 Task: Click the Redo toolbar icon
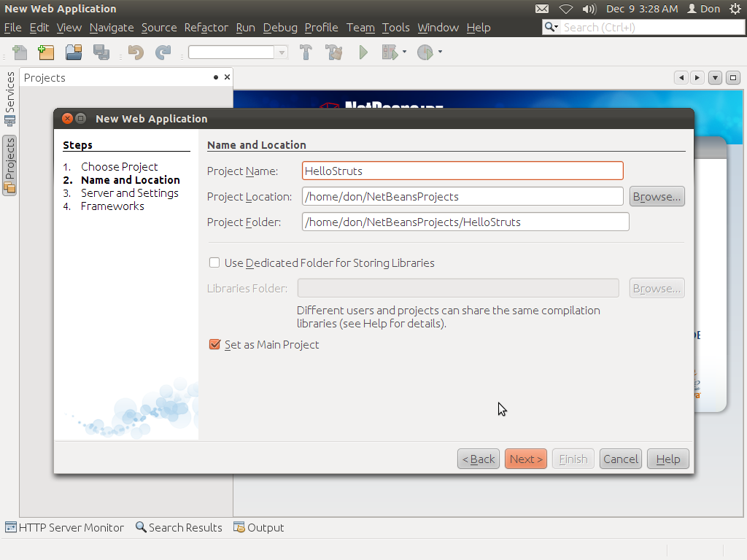164,52
